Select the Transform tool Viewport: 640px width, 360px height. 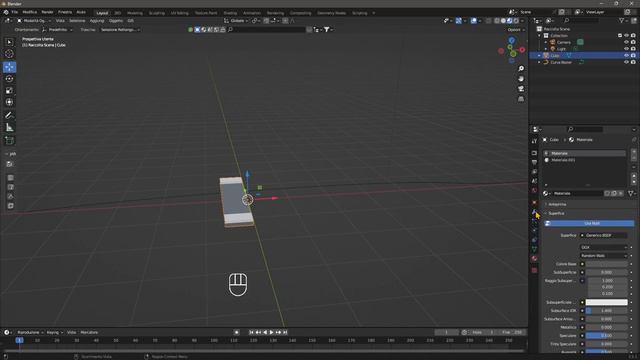tap(9, 102)
